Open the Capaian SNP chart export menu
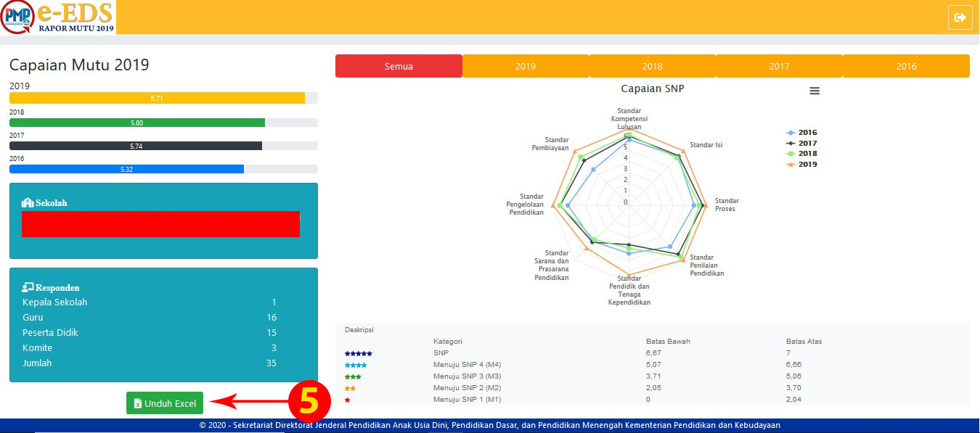Viewport: 980px width, 433px height. [x=814, y=91]
